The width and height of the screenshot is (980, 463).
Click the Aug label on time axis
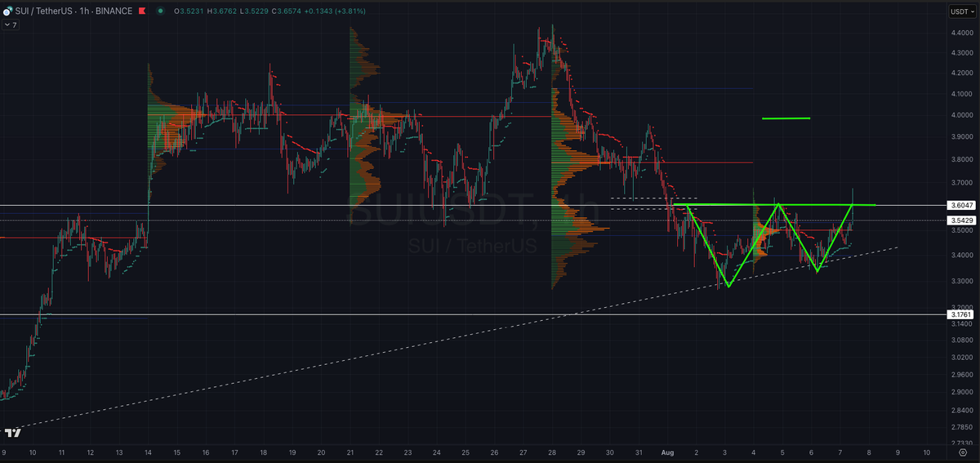point(667,452)
